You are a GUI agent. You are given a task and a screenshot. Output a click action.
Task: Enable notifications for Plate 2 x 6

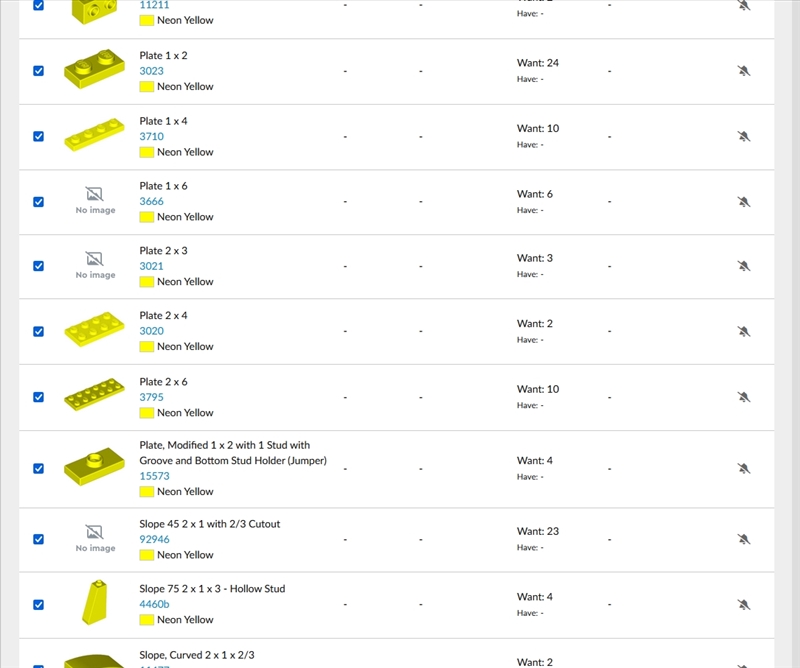[743, 397]
